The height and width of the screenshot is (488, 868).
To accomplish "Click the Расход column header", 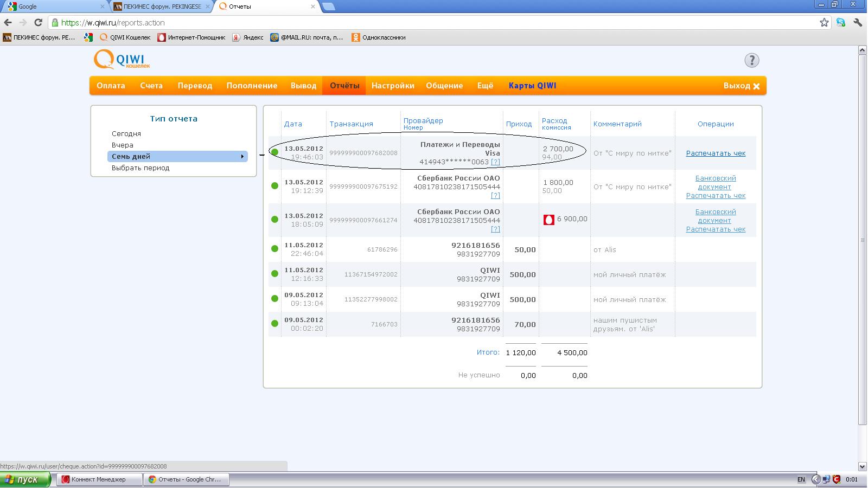I will coord(554,121).
